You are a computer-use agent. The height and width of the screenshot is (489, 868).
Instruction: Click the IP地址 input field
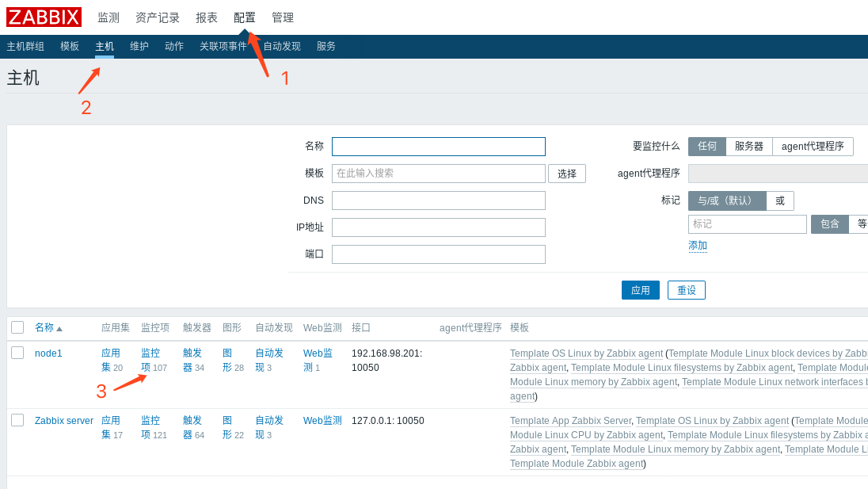(438, 227)
